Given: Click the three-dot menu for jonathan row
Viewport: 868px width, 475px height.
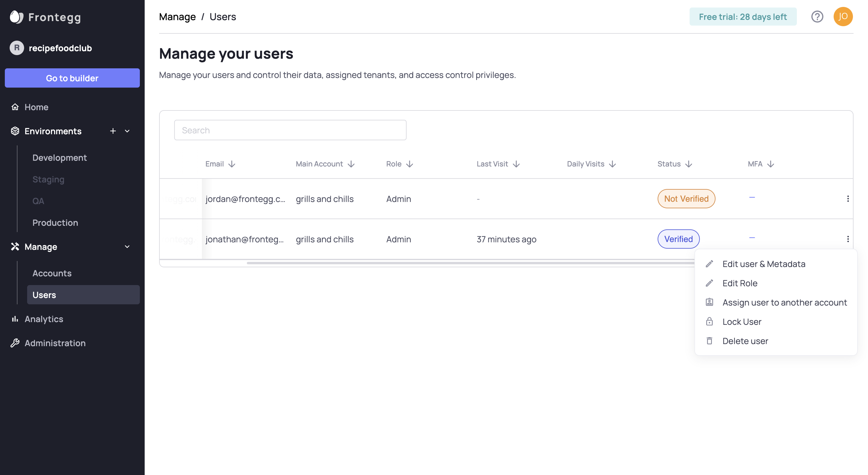Looking at the screenshot, I should (848, 239).
